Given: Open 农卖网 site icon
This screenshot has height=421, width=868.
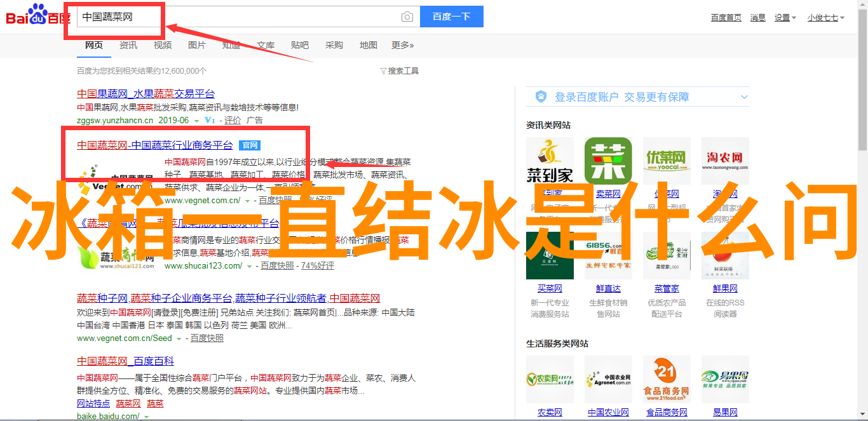Looking at the screenshot, I should click(x=550, y=379).
